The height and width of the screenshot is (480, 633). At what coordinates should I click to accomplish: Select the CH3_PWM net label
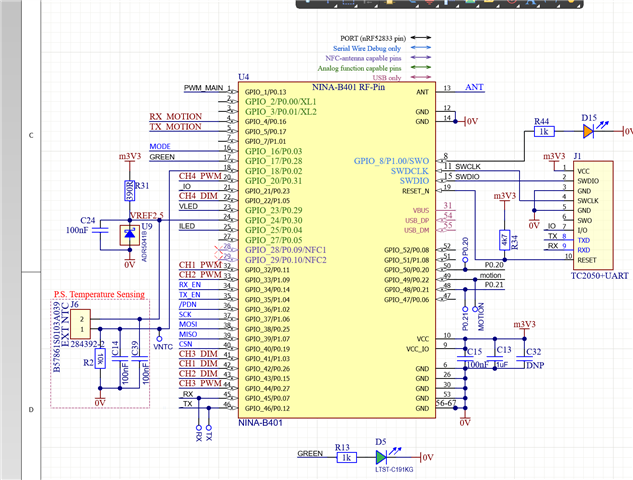click(x=200, y=383)
